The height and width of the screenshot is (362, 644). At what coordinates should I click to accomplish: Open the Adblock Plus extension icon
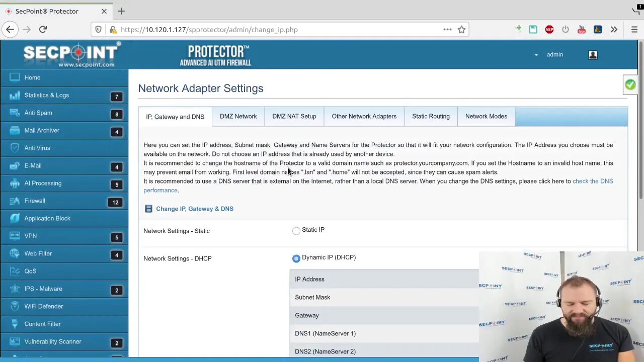(549, 30)
